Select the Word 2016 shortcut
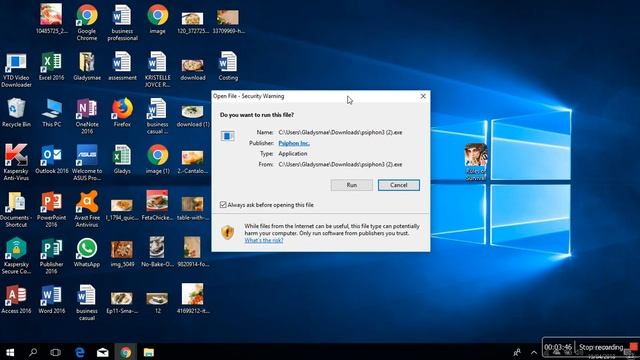 point(51,299)
